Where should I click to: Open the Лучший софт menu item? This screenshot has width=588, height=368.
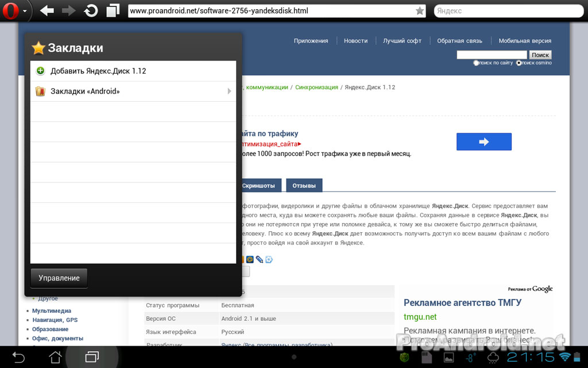(x=402, y=41)
